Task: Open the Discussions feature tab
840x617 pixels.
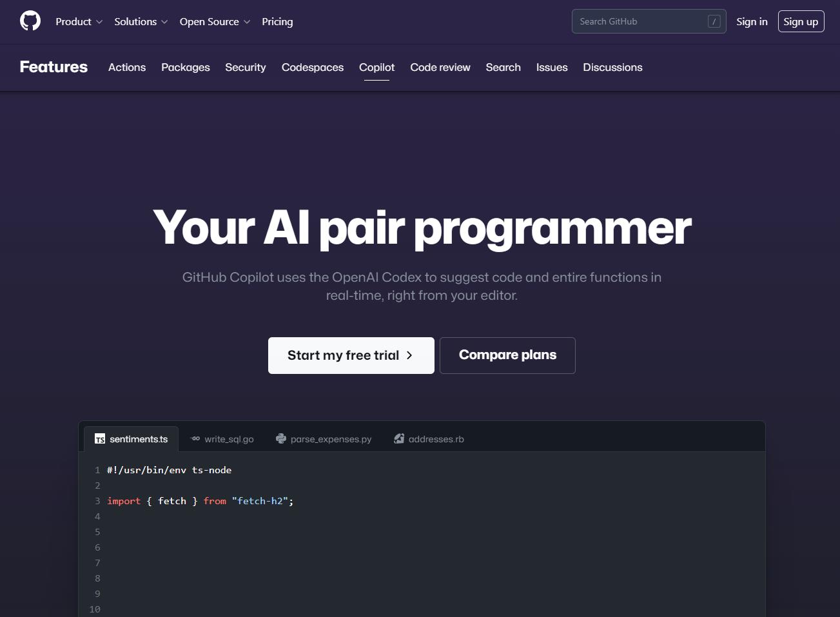Action: pos(613,67)
